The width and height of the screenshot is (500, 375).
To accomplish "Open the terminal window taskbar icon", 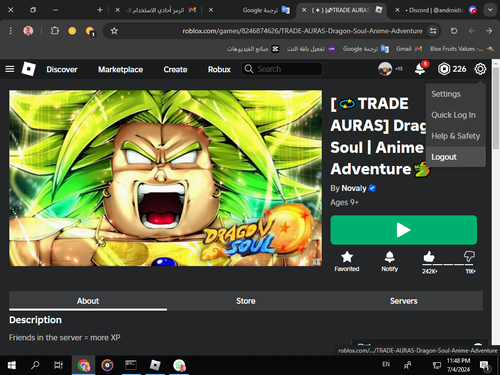I will coord(131,365).
